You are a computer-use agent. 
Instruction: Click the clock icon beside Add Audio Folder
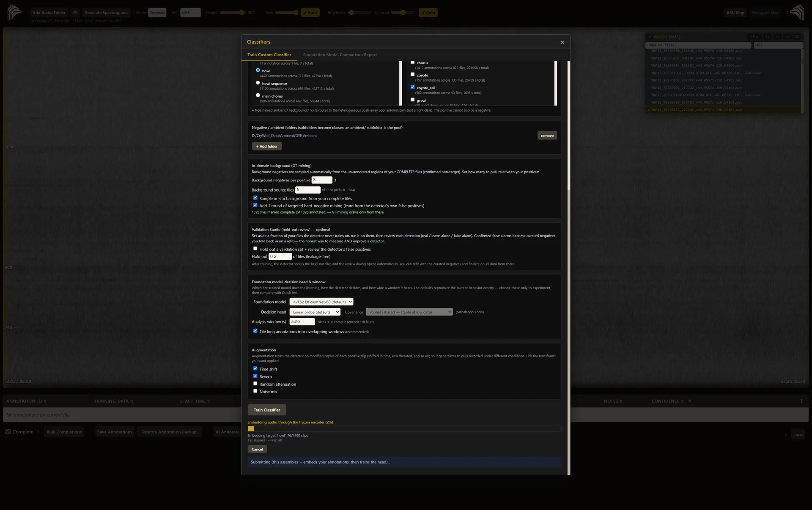point(75,13)
